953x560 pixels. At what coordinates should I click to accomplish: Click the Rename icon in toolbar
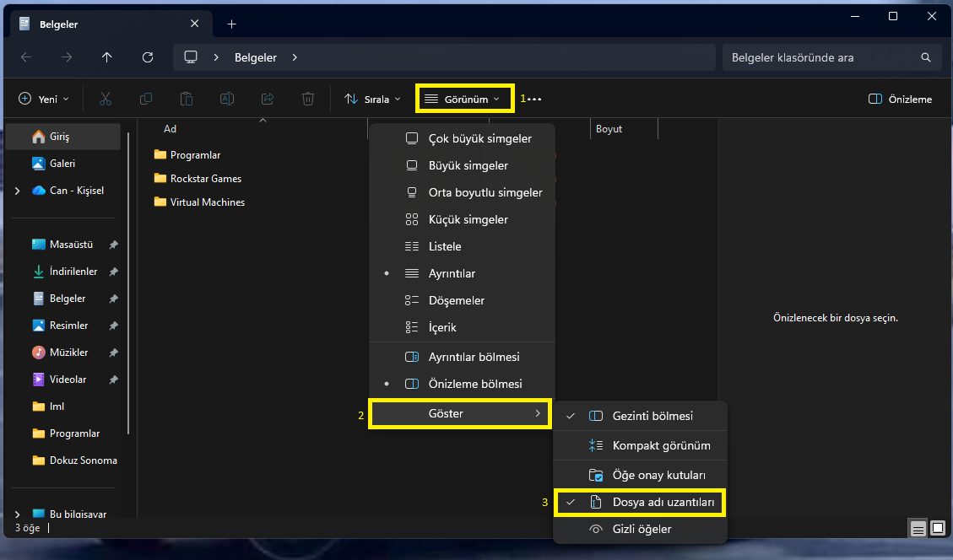227,99
